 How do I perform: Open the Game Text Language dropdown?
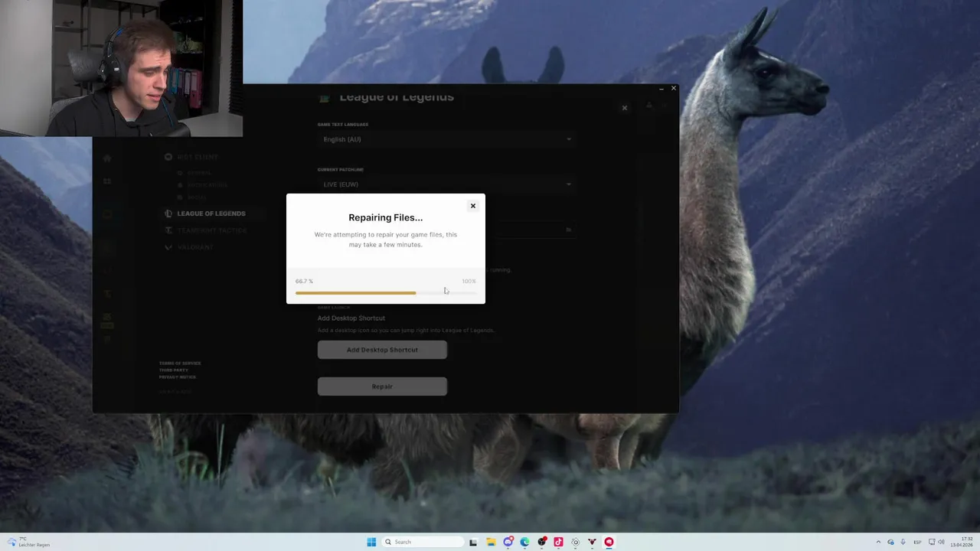click(446, 139)
